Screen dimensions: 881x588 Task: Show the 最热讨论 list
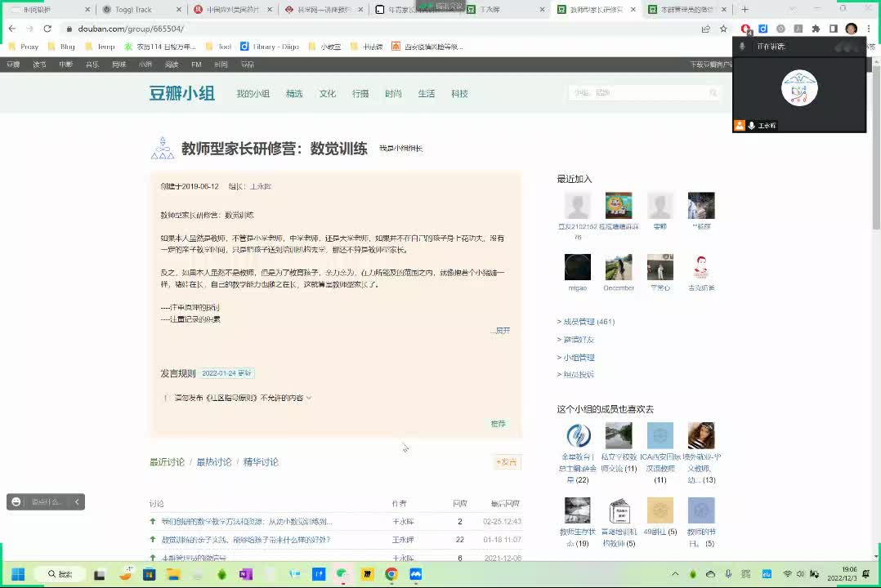coord(214,461)
